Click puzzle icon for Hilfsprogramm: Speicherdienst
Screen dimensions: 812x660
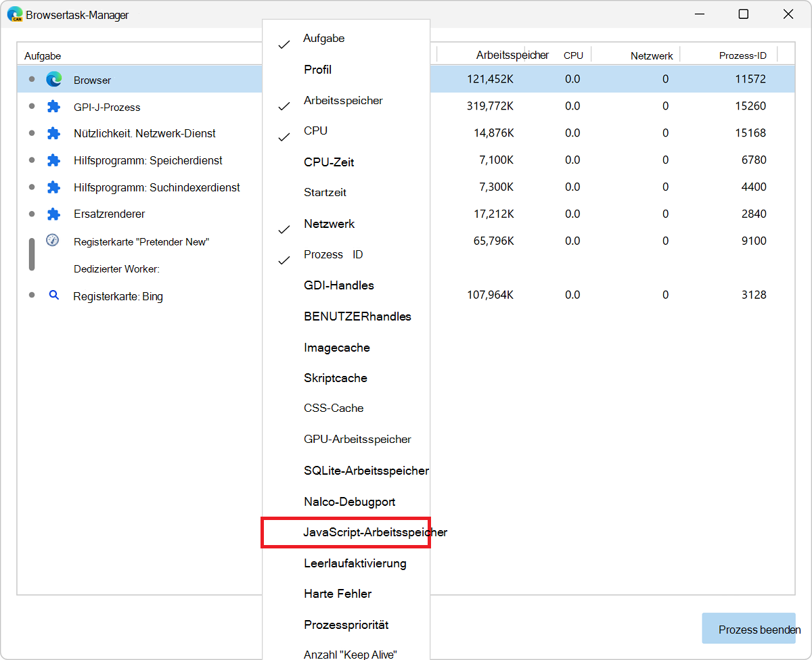[54, 160]
